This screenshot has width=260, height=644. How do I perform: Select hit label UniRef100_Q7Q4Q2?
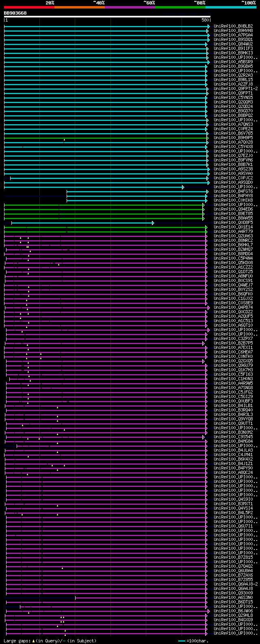[x=233, y=566]
